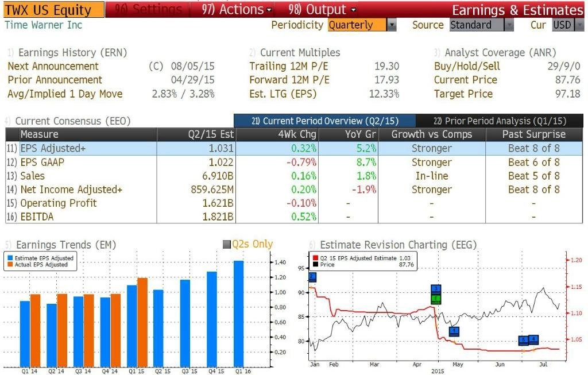The image size is (588, 375).
Task: Click the blue Estimate EPS Adjusted legend swatch
Action: (x=10, y=258)
